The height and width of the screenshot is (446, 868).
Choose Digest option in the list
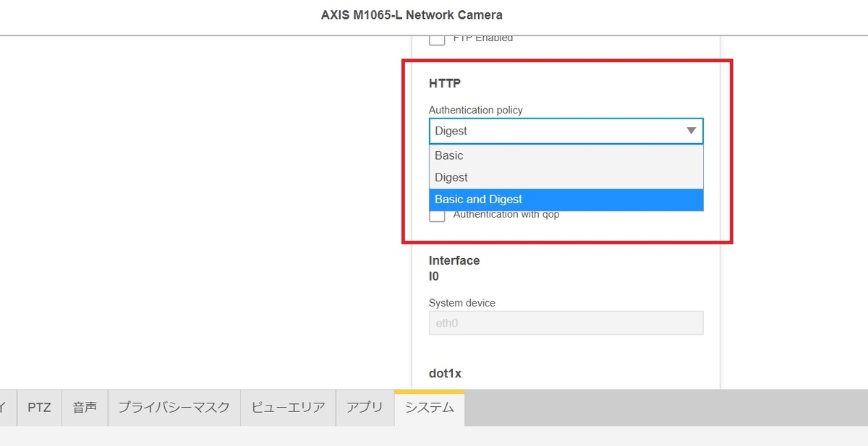tap(566, 177)
